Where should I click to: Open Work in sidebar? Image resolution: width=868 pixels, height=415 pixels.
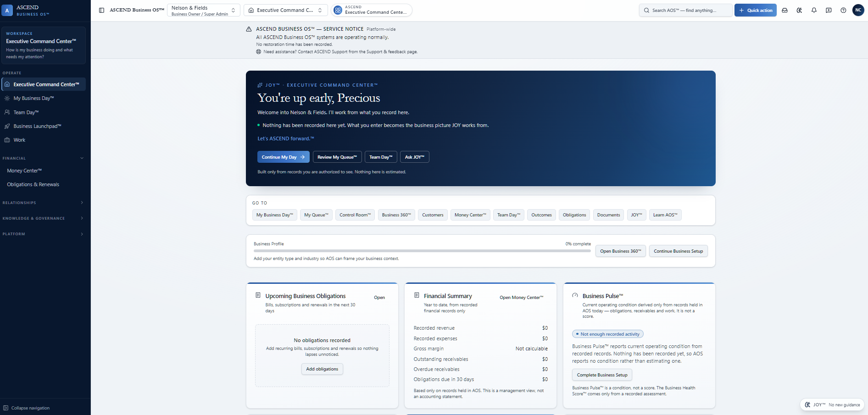44,140
